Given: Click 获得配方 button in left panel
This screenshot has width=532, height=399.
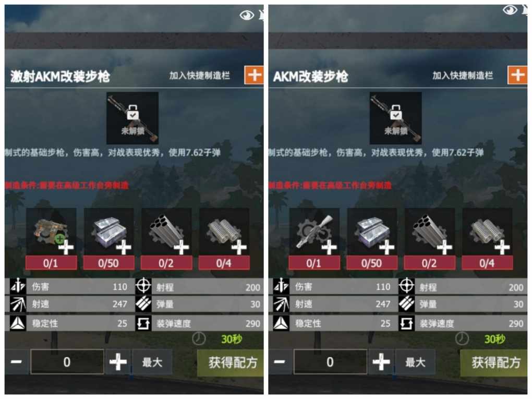Looking at the screenshot, I should (x=231, y=363).
